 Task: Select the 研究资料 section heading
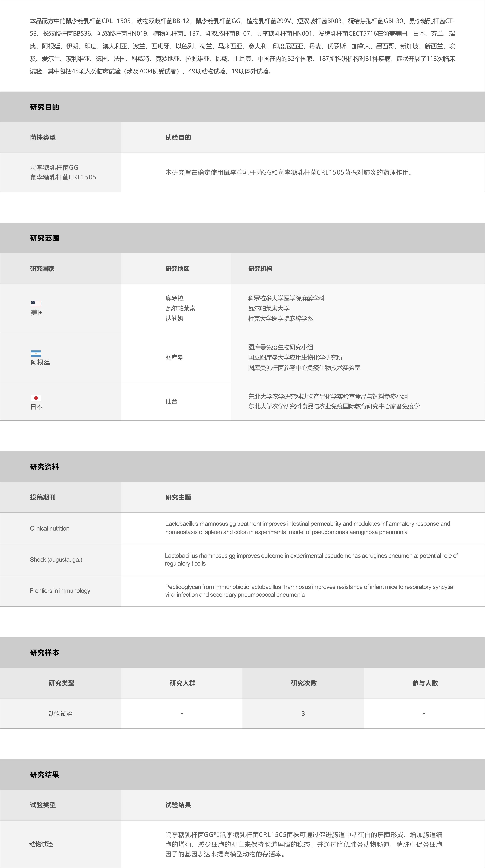(x=44, y=467)
